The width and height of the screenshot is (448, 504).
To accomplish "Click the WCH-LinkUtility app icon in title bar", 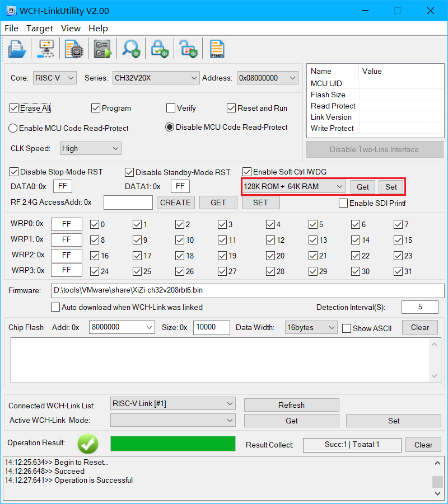I will tap(11, 11).
